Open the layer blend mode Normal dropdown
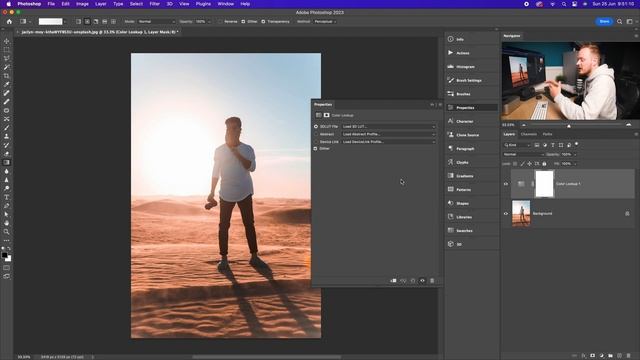 pos(524,154)
